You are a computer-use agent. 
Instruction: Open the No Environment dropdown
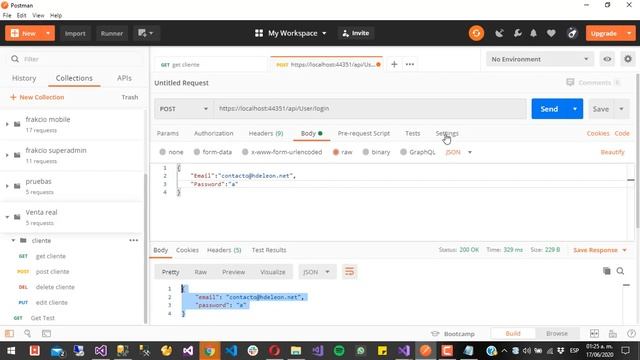540,59
